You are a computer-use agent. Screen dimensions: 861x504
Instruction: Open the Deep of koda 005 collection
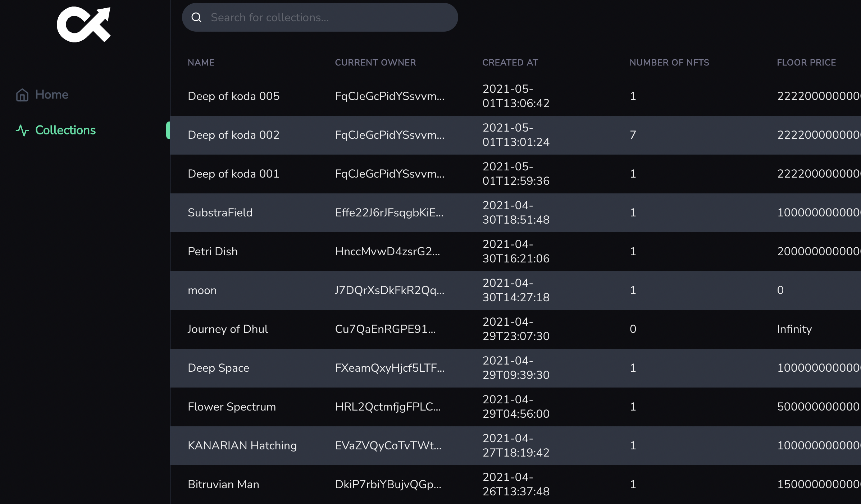coord(233,96)
